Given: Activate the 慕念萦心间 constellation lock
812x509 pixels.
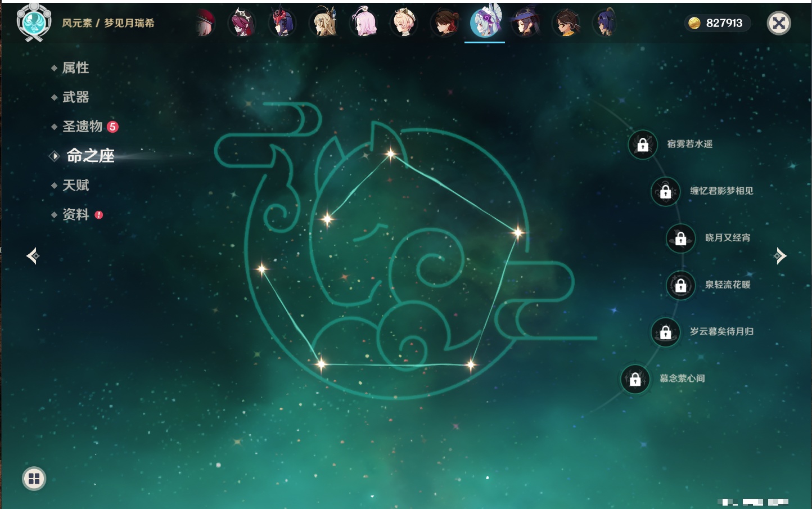Looking at the screenshot, I should point(635,379).
